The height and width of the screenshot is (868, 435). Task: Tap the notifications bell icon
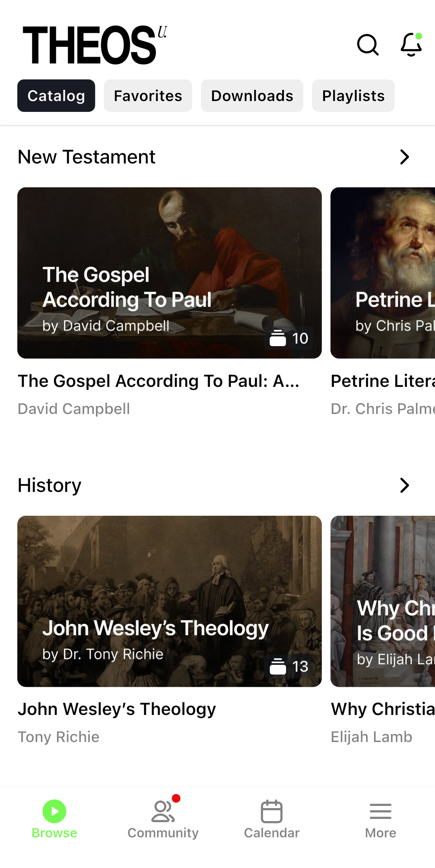411,45
